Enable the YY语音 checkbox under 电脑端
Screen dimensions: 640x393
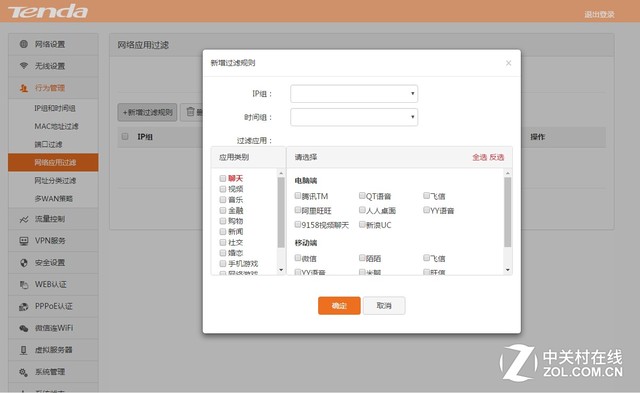(x=427, y=210)
